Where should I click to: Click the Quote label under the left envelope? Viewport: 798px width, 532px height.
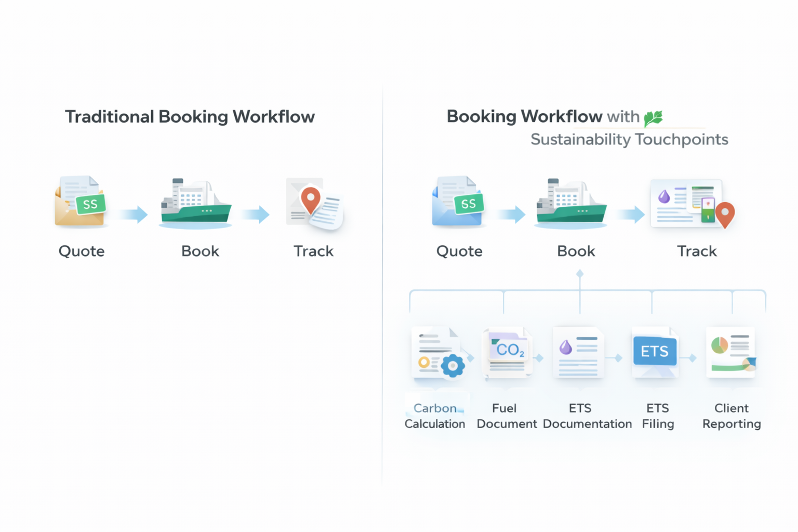(81, 251)
